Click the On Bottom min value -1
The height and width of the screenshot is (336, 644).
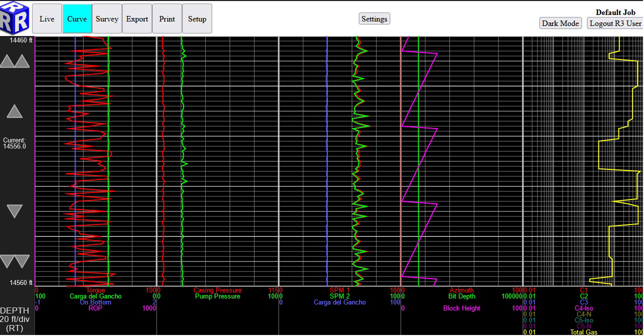[38, 302]
